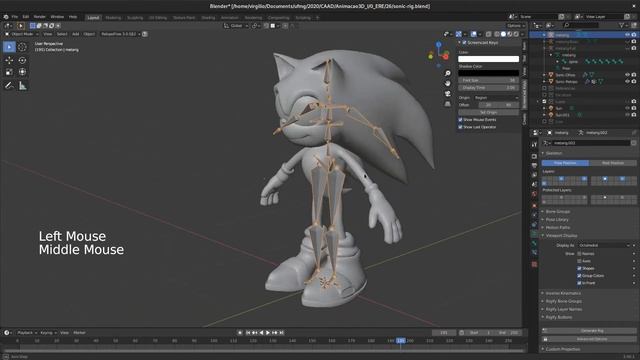Image resolution: width=640 pixels, height=360 pixels.
Task: Toggle Show Mouse Events checkbox
Action: [x=460, y=120]
